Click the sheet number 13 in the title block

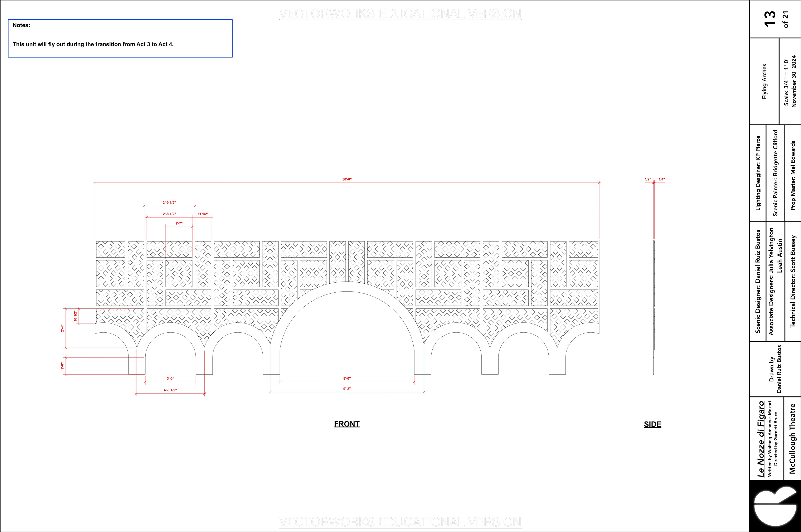tap(770, 19)
